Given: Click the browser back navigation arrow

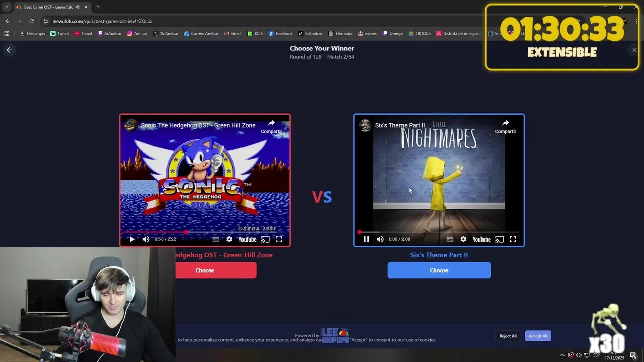Looking at the screenshot, I should 7,21.
